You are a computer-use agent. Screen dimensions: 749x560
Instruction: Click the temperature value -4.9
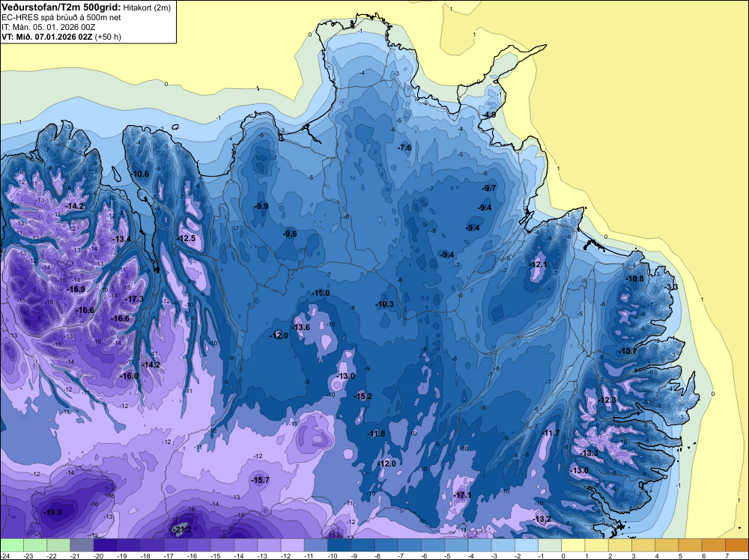(x=490, y=115)
